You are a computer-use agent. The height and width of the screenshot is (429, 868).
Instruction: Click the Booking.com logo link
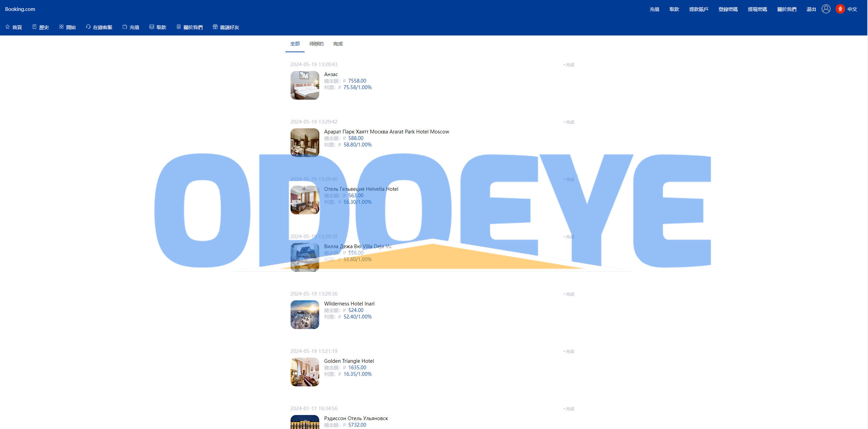click(20, 9)
